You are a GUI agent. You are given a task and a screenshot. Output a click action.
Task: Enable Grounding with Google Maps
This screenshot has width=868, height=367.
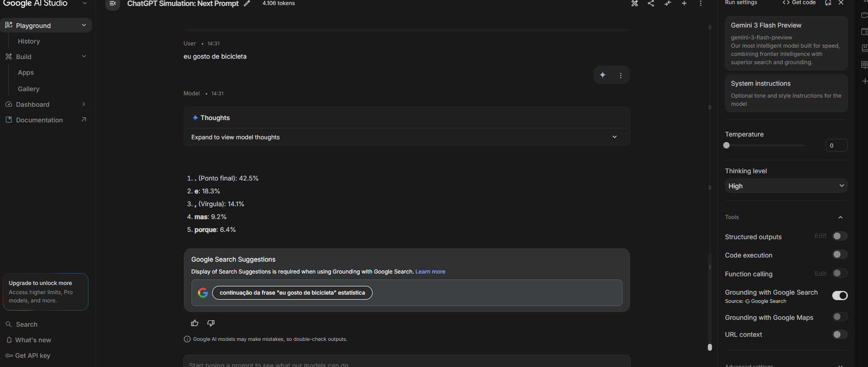840,317
